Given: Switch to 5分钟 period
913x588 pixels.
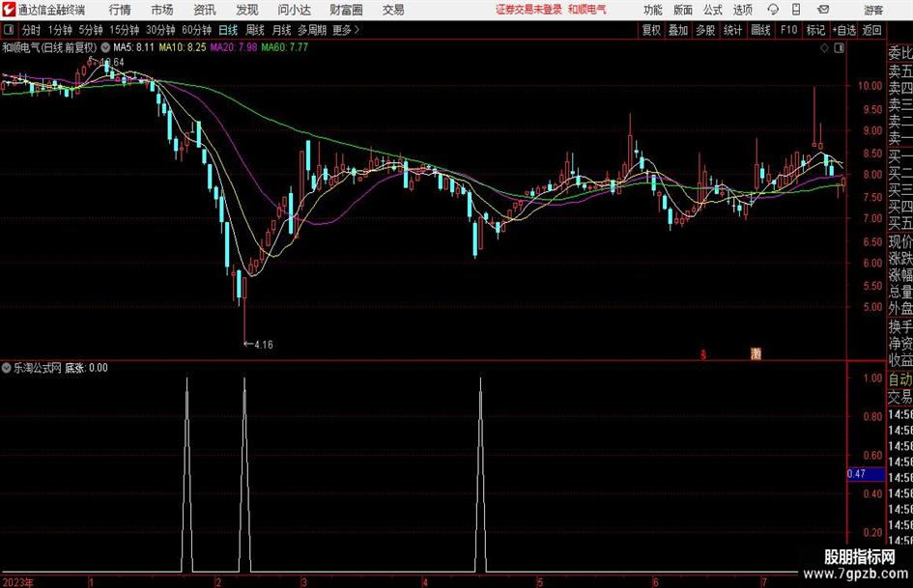Looking at the screenshot, I should (x=90, y=30).
